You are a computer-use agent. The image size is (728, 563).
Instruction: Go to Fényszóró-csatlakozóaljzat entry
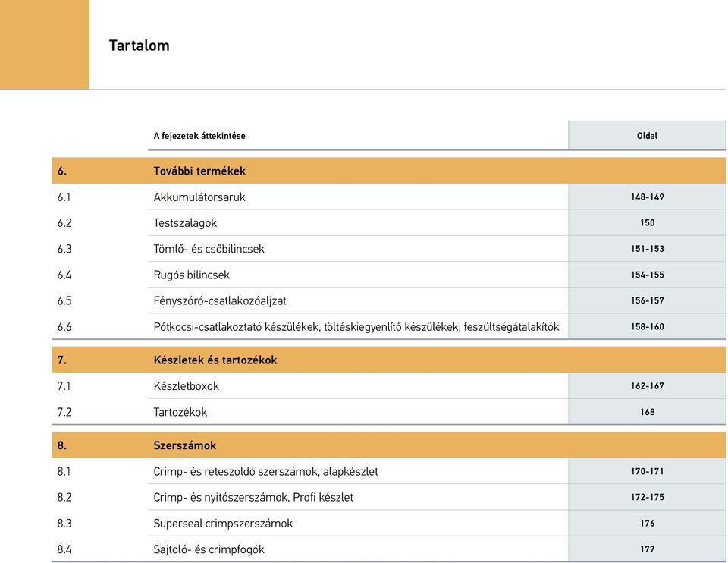(x=220, y=300)
